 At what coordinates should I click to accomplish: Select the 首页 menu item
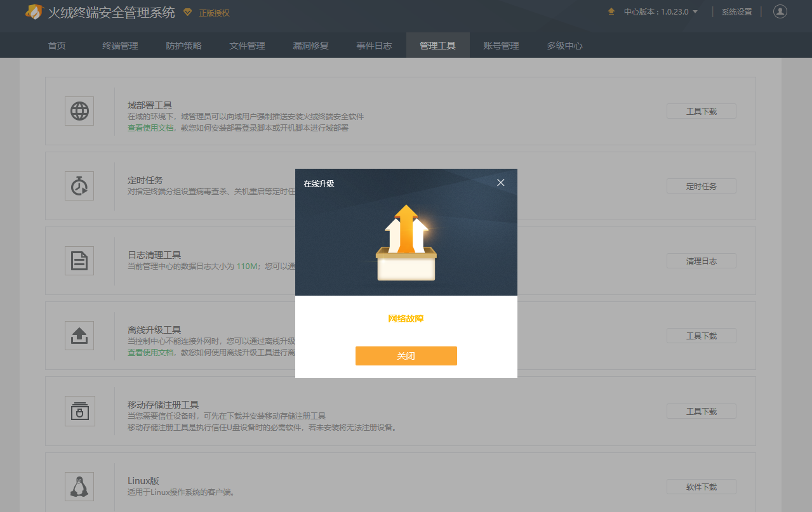(56, 45)
